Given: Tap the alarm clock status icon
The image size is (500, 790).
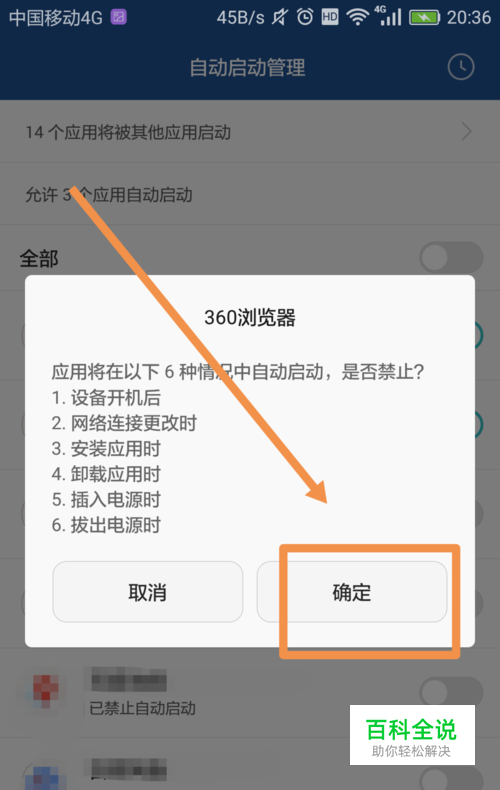Looking at the screenshot, I should (304, 18).
